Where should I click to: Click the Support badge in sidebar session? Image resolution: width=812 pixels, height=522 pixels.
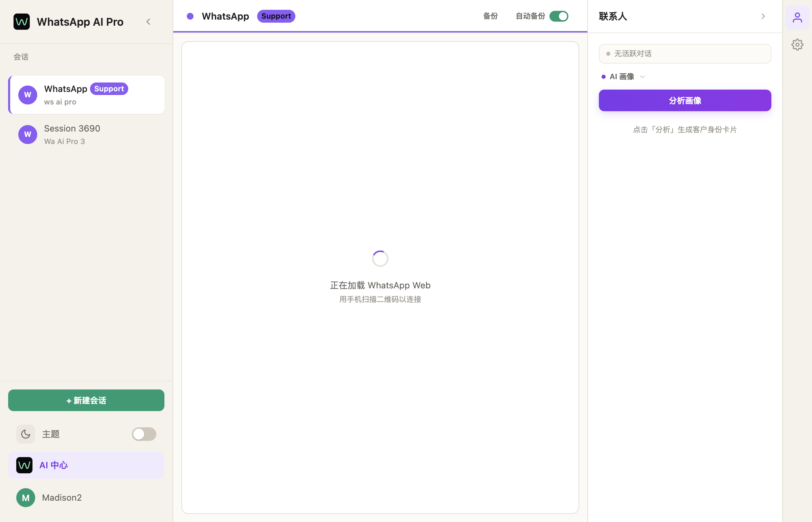click(109, 89)
